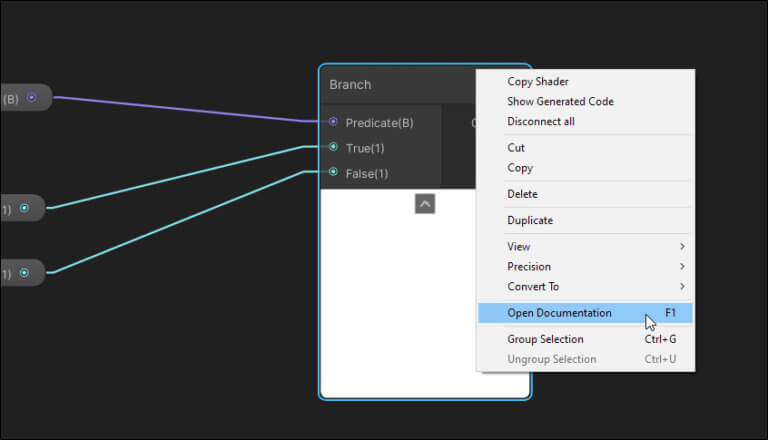
Task: Click the Predicate(B) input port on Branch node
Action: point(333,122)
